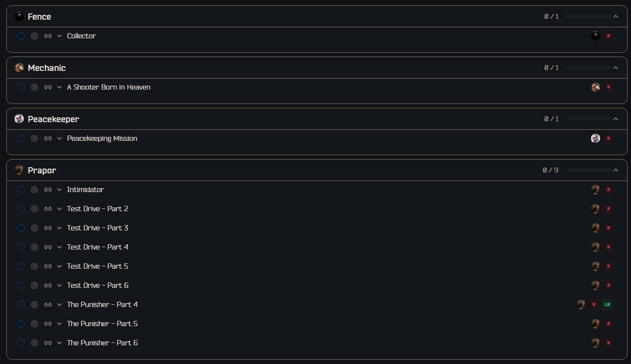Click the target icon beside Collector

coord(34,36)
